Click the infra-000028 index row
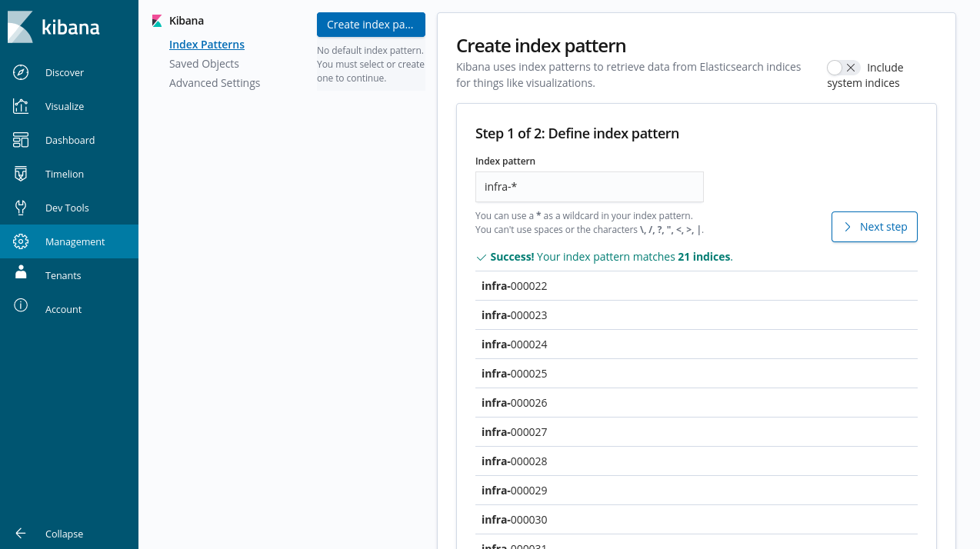The image size is (980, 549). [696, 461]
